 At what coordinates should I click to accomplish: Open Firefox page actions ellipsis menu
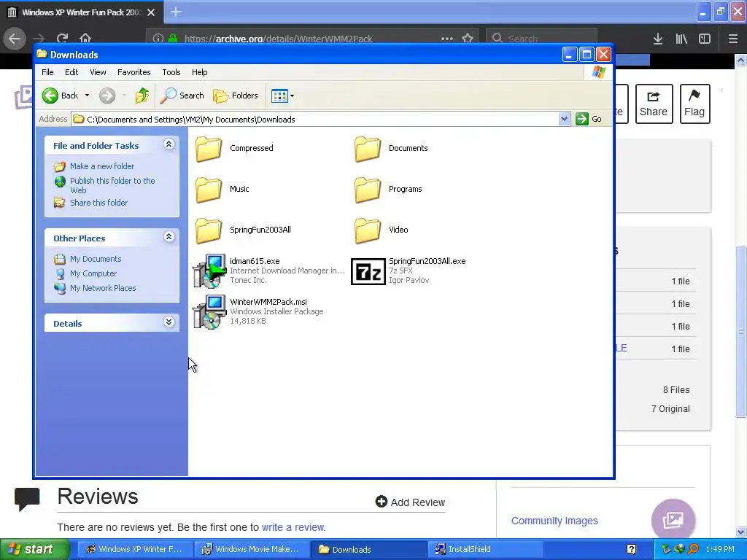click(447, 39)
